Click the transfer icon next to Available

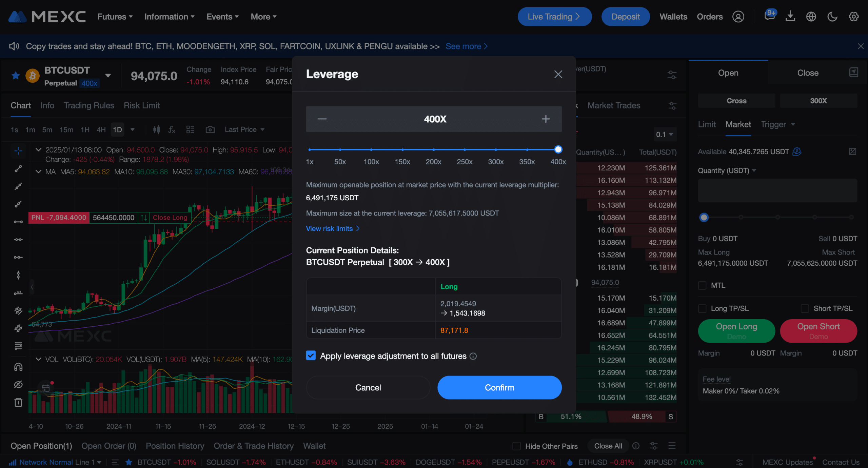point(797,151)
